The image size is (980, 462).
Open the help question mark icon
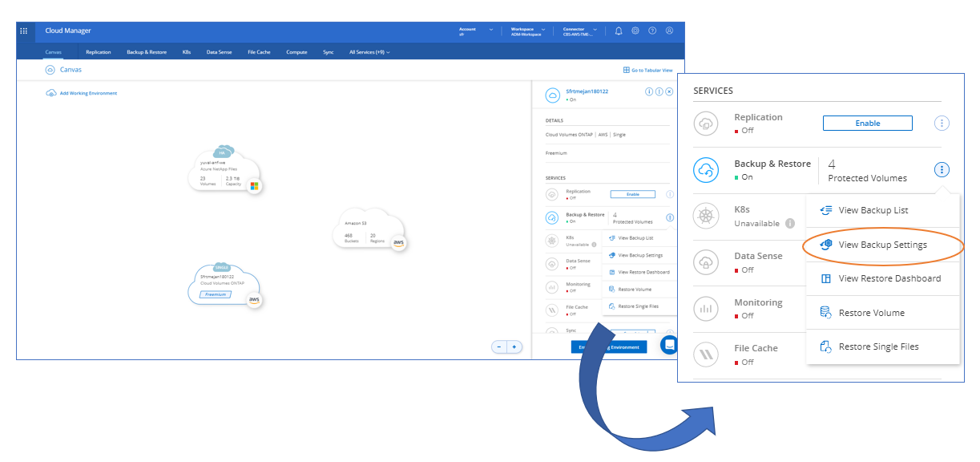click(x=652, y=30)
